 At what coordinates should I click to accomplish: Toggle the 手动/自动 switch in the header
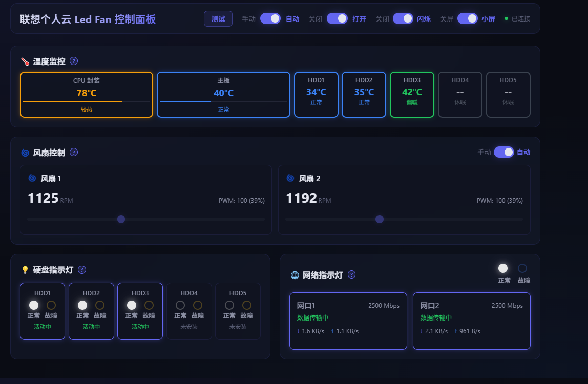point(270,18)
